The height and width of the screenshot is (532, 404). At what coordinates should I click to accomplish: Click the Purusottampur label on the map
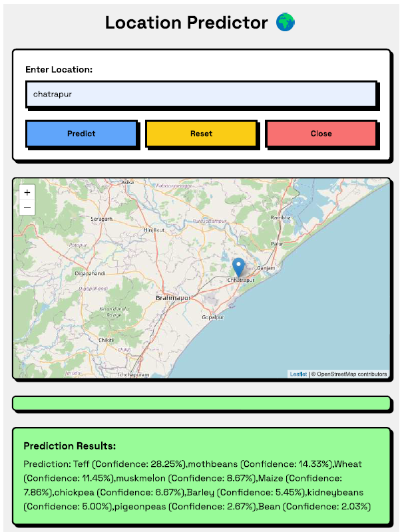tap(210, 221)
